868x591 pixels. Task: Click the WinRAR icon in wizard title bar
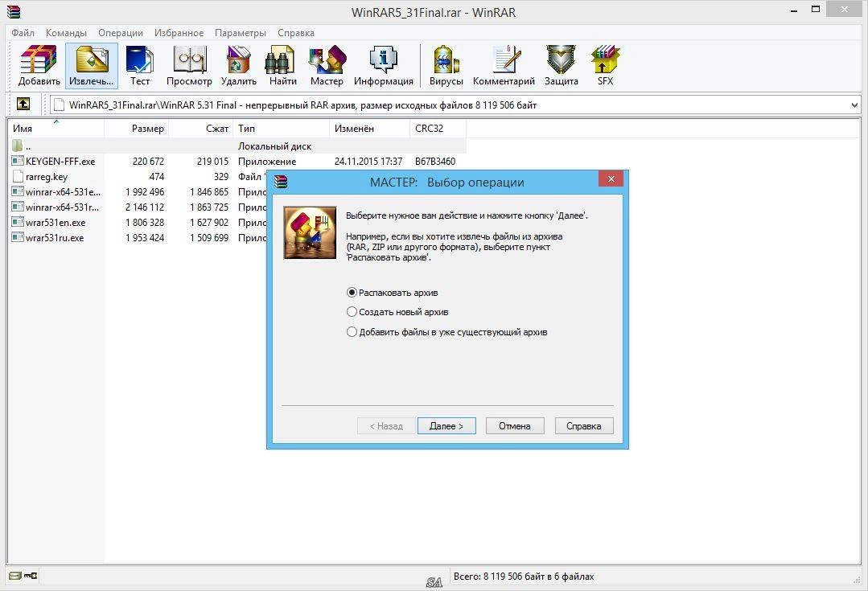tap(281, 182)
